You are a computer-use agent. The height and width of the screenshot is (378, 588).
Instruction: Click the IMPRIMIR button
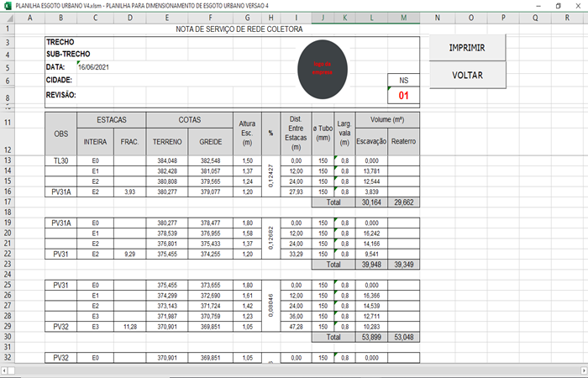coord(467,48)
